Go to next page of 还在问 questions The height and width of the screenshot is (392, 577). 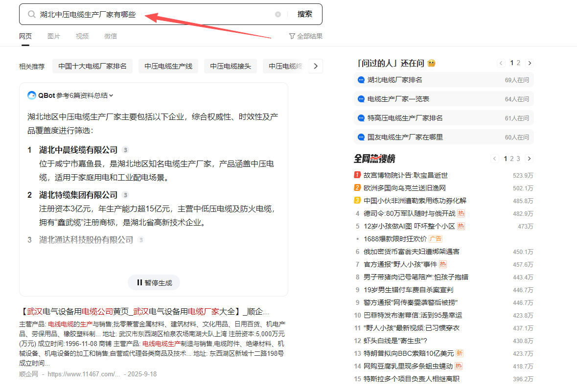click(x=529, y=63)
